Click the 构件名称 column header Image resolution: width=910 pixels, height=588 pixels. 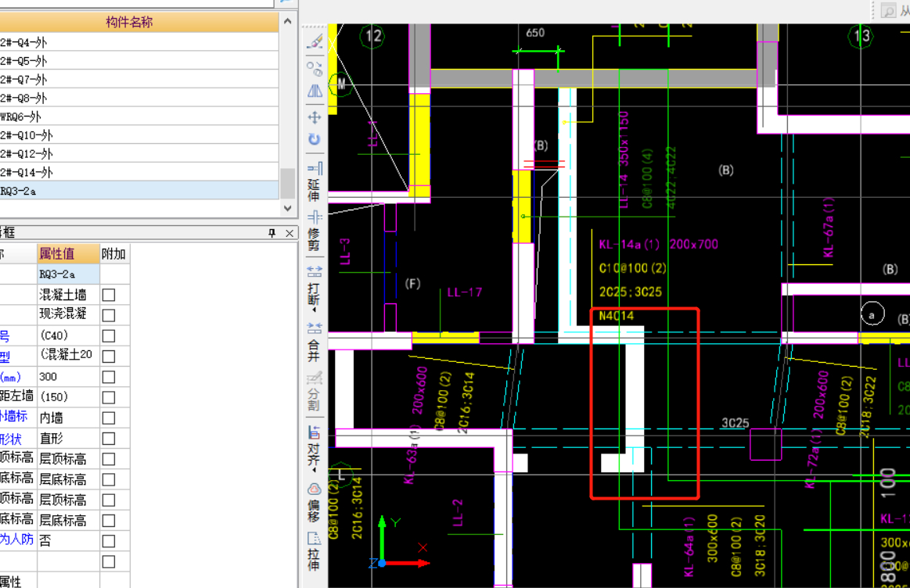pos(129,22)
